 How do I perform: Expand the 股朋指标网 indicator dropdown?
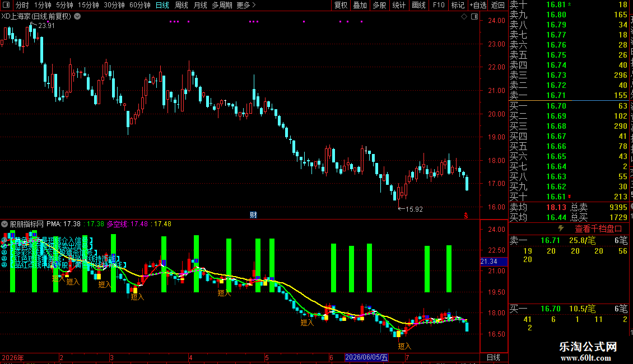[x=4, y=224]
